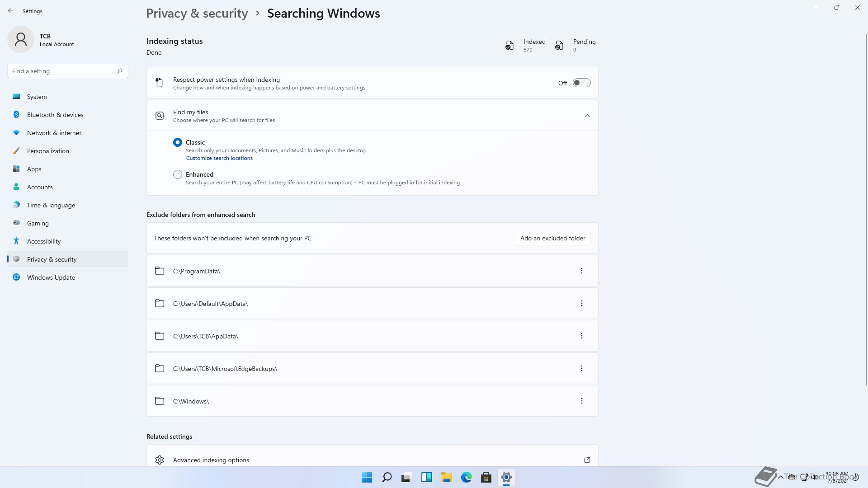Image resolution: width=868 pixels, height=488 pixels.
Task: Collapse the Find my files section
Action: point(587,116)
